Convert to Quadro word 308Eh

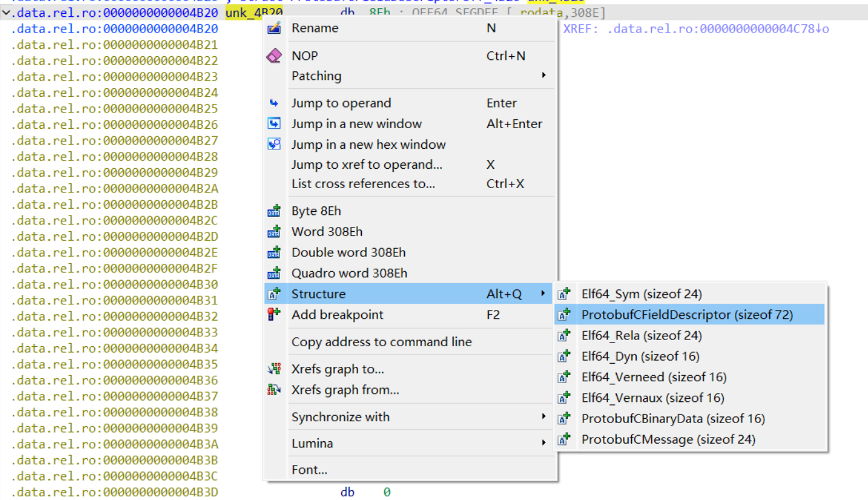(349, 273)
